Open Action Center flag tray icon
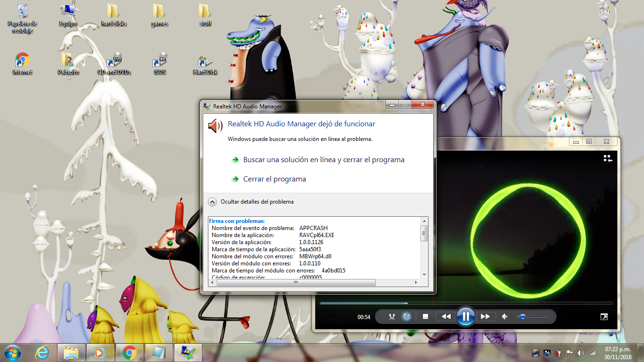Screen dimensions: 644x362 point(569,353)
